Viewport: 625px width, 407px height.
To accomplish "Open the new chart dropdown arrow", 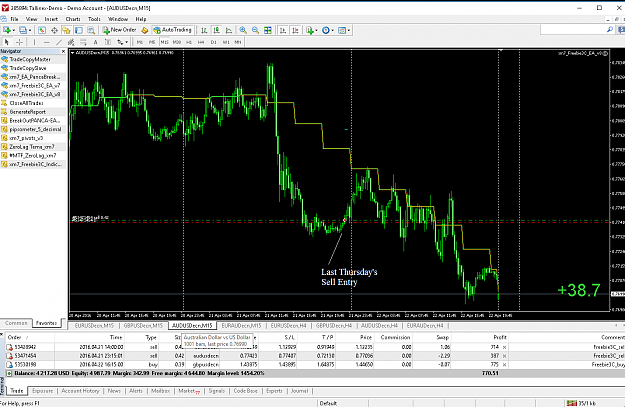I will pyautogui.click(x=13, y=30).
